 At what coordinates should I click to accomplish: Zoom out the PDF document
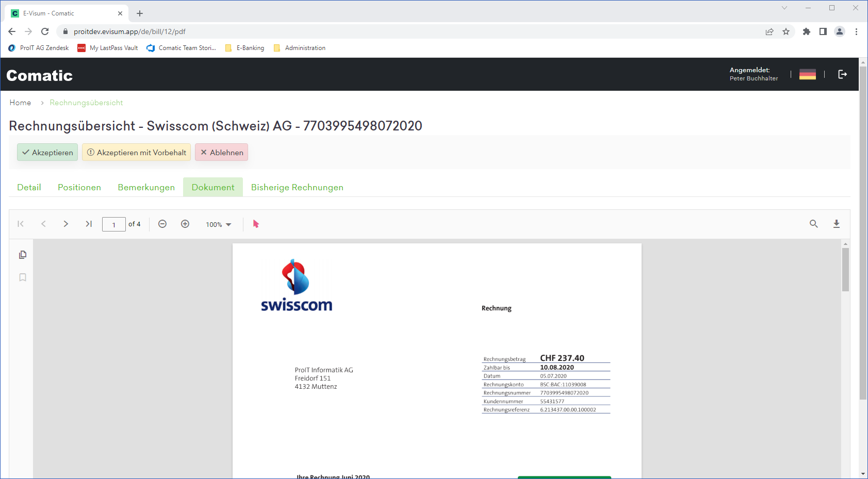162,224
